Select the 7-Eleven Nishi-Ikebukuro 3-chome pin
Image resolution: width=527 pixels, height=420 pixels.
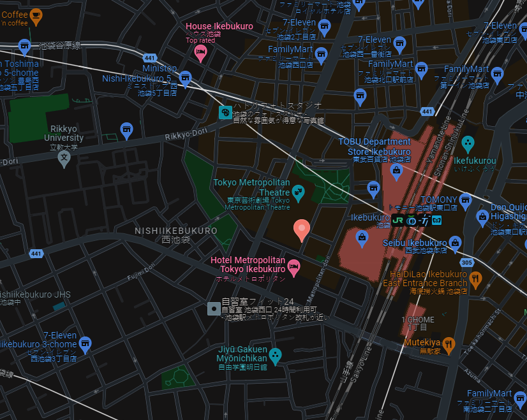pos(85,344)
